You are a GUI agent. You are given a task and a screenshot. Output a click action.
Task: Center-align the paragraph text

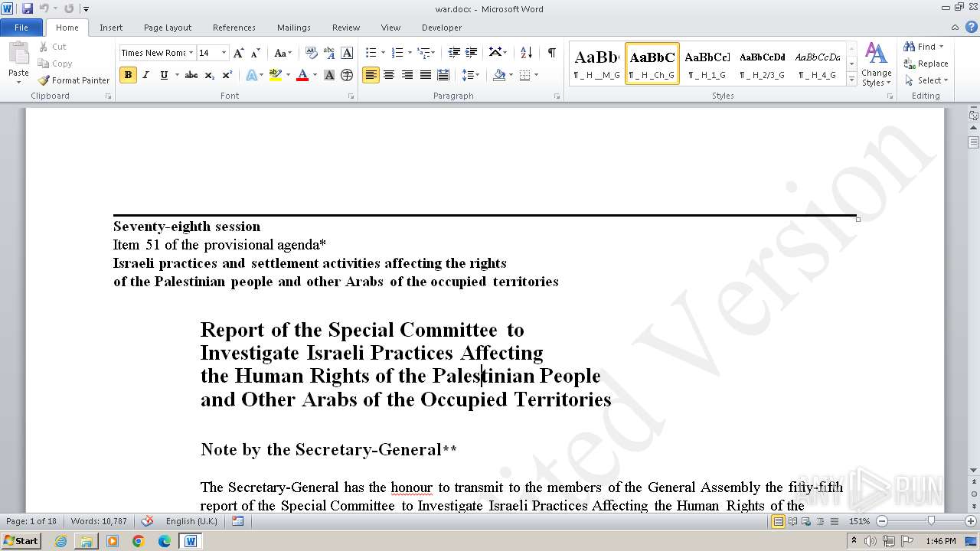(389, 75)
